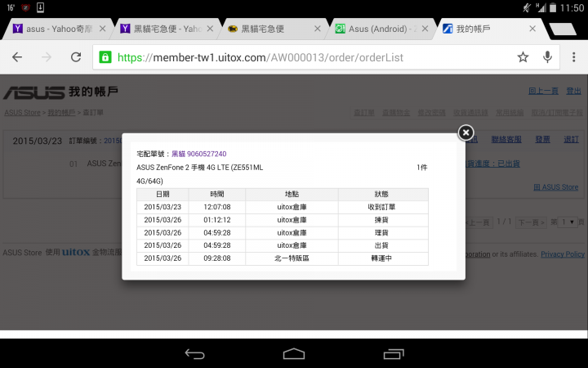This screenshot has height=368, width=588.
Task: Click 地點 column header
Action: (x=292, y=194)
